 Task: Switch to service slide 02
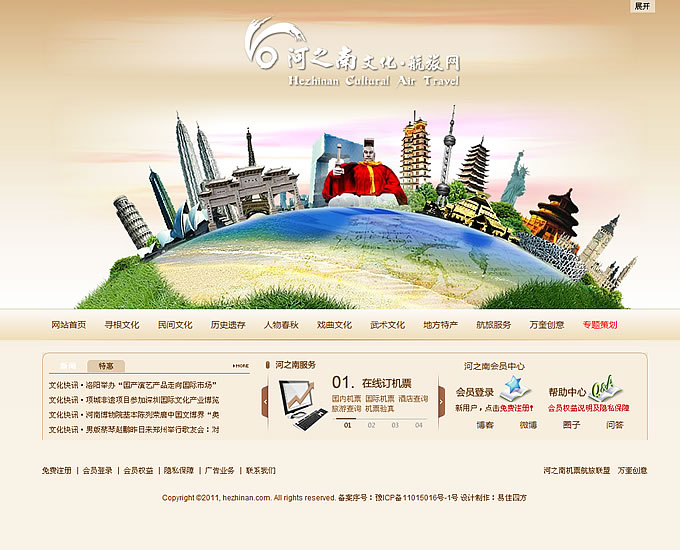coord(371,425)
